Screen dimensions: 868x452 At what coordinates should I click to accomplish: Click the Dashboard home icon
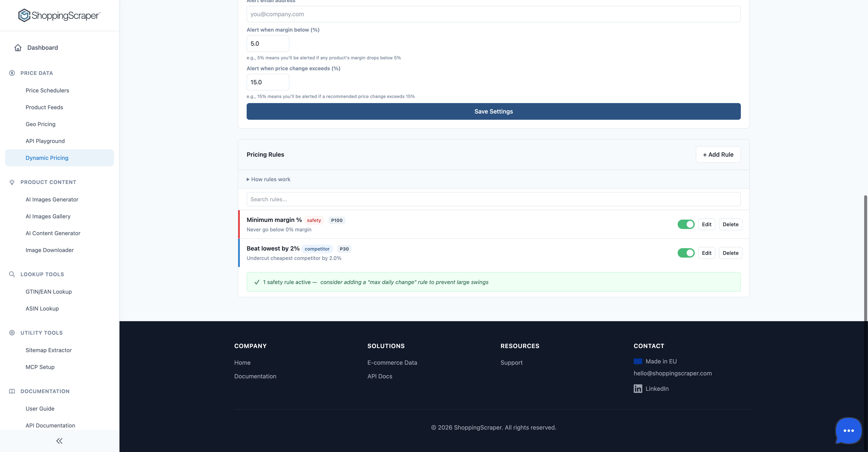point(18,48)
